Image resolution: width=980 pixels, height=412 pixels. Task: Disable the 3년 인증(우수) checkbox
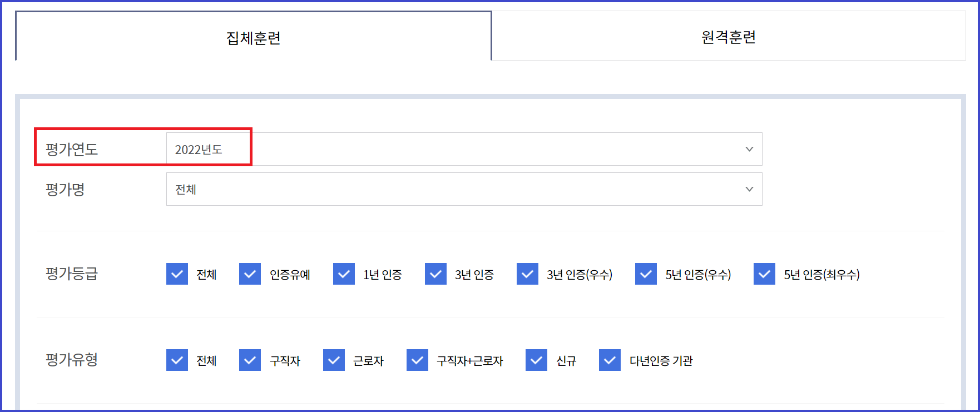[527, 274]
